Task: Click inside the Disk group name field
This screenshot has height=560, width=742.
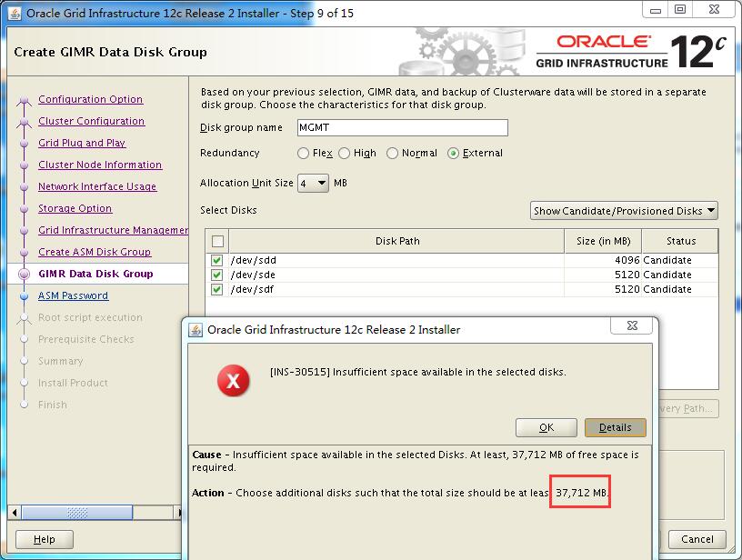Action: tap(402, 126)
